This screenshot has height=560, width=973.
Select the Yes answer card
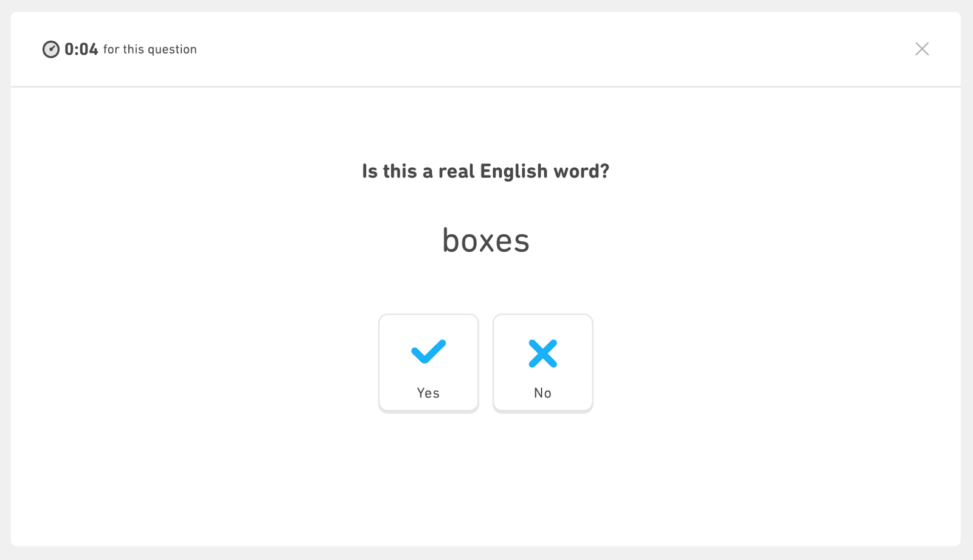(x=428, y=363)
